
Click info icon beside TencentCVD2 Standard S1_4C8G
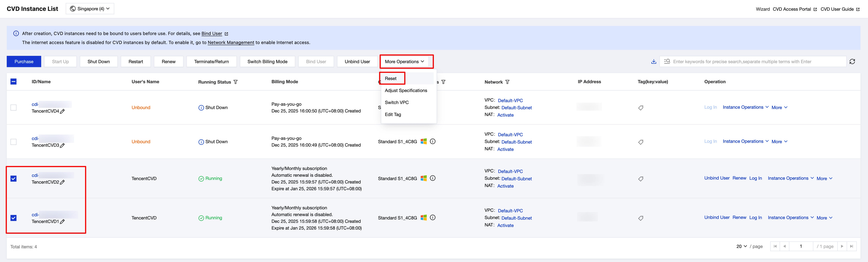point(433,178)
